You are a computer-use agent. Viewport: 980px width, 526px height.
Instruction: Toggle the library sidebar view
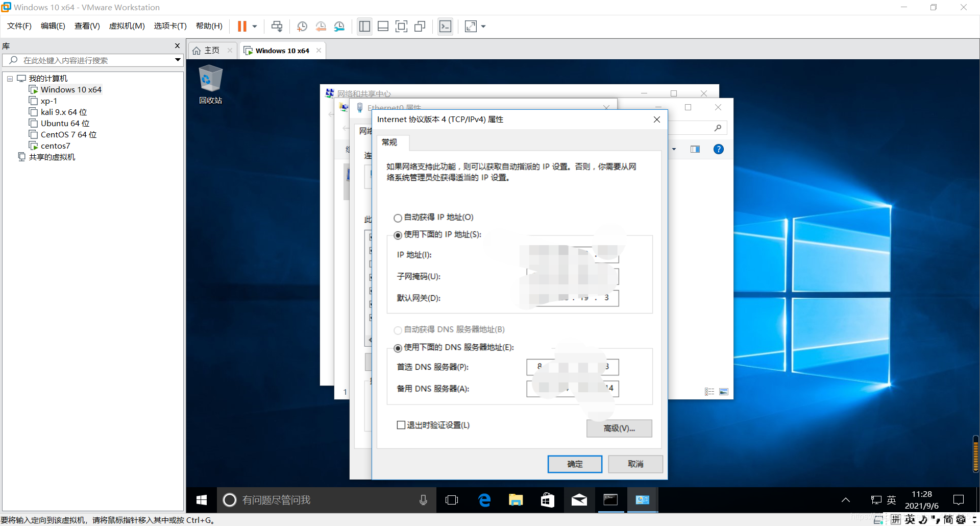[364, 26]
